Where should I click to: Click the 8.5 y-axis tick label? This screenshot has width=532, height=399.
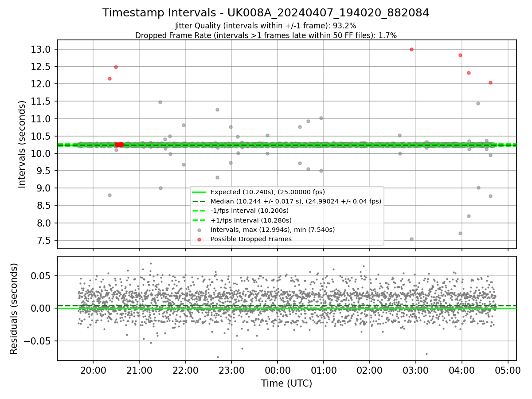44,206
